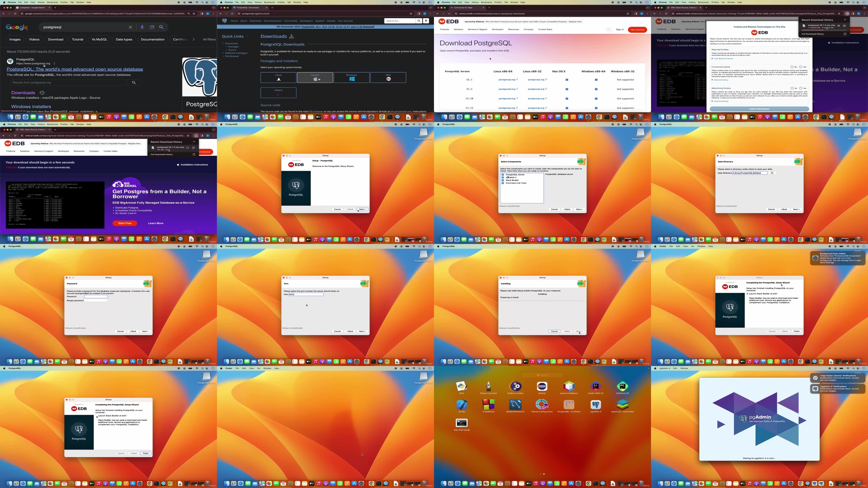868x488 pixels.
Task: Untick the checked Launch Stack Builder checkbox
Action: point(747,294)
